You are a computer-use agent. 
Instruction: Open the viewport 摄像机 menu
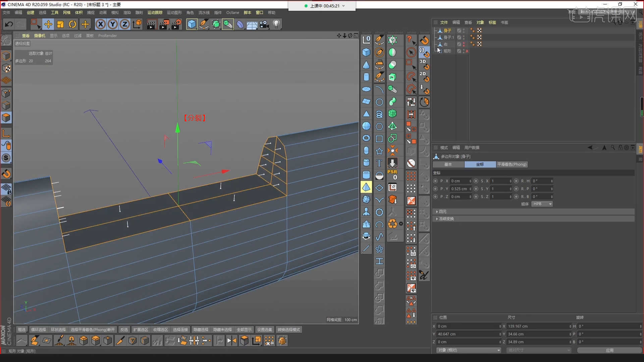(40, 36)
